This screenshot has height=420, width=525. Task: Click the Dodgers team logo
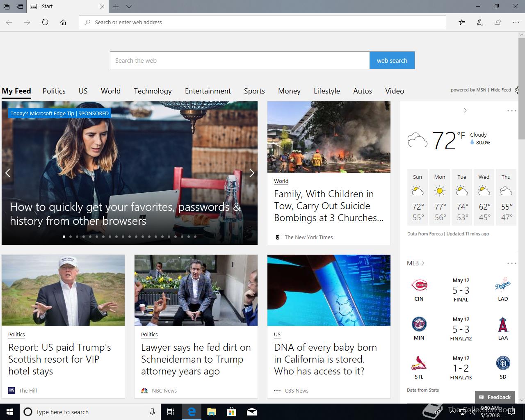[x=503, y=285]
